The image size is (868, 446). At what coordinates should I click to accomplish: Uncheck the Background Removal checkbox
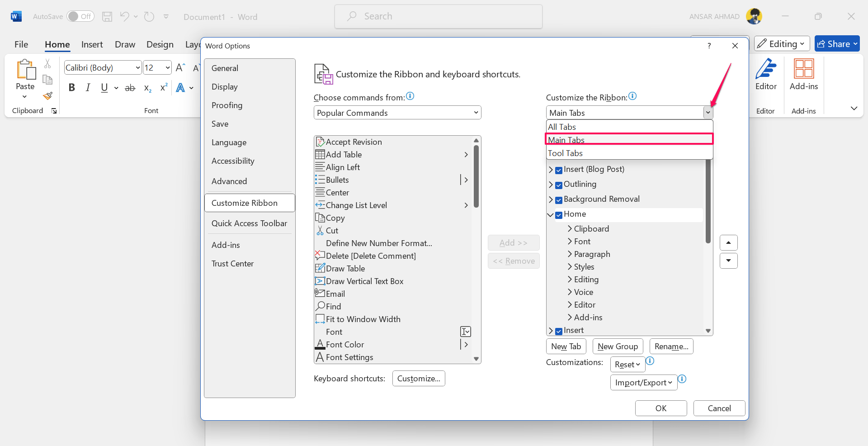coord(559,200)
